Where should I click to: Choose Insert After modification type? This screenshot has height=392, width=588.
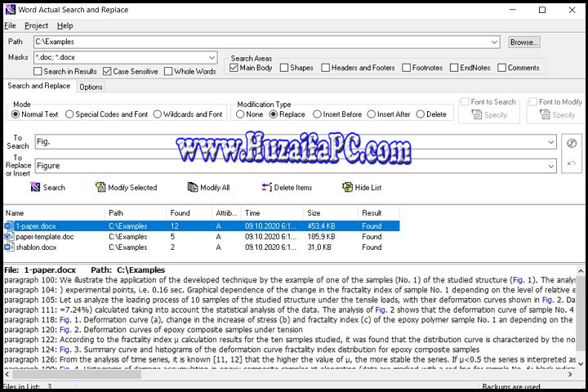[372, 114]
